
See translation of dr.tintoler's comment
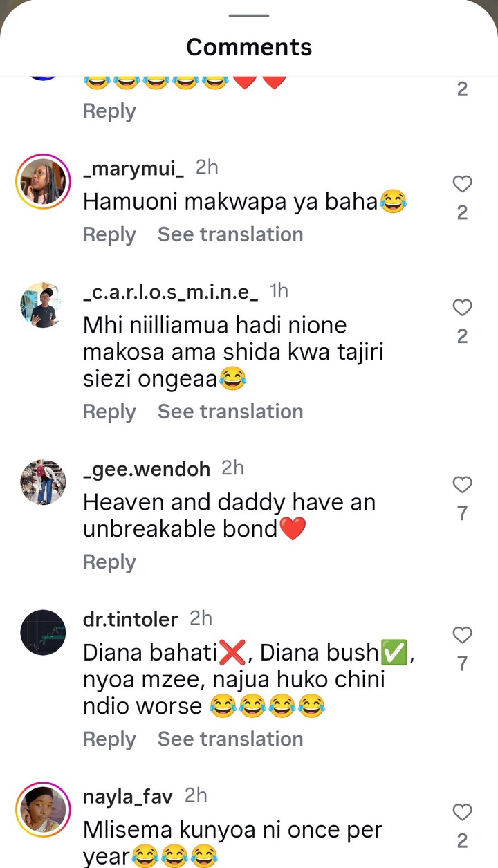point(230,739)
